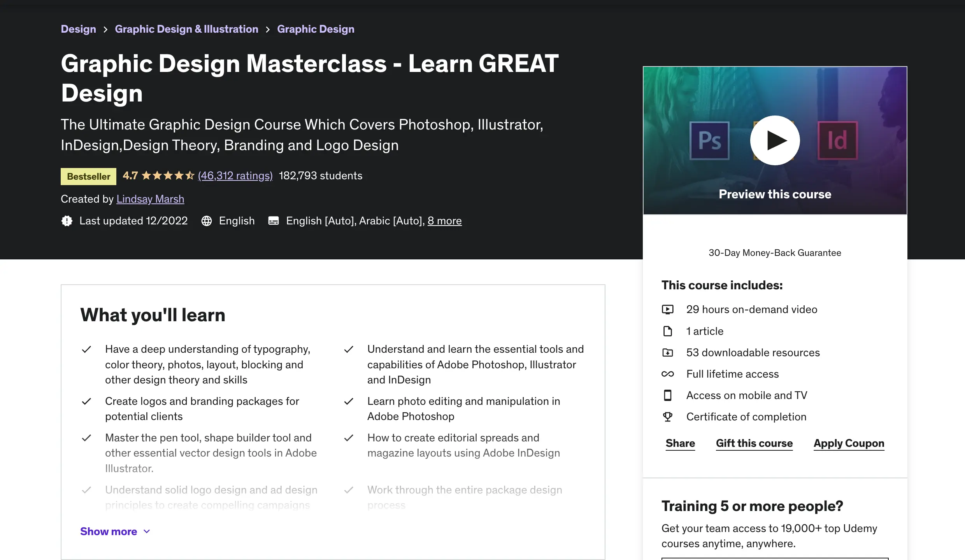The height and width of the screenshot is (560, 965).
Task: Click the Show more chevron arrow
Action: [147, 532]
